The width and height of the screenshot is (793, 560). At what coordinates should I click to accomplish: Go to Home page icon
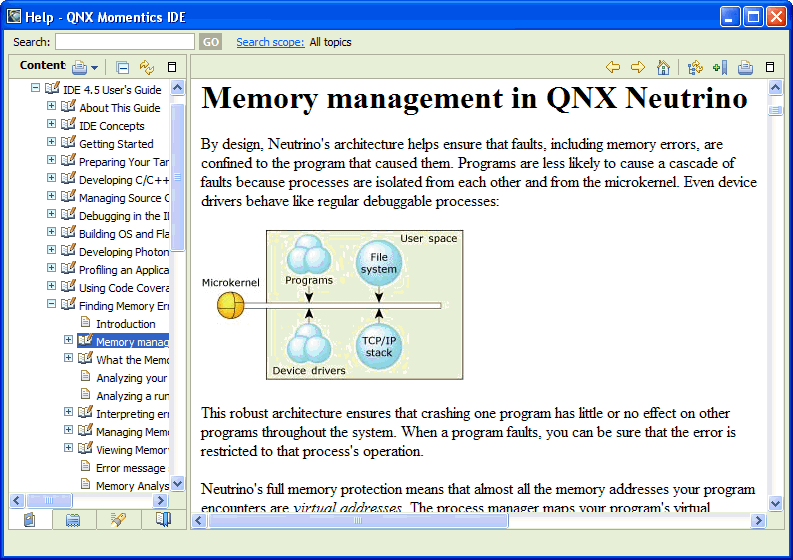[663, 68]
